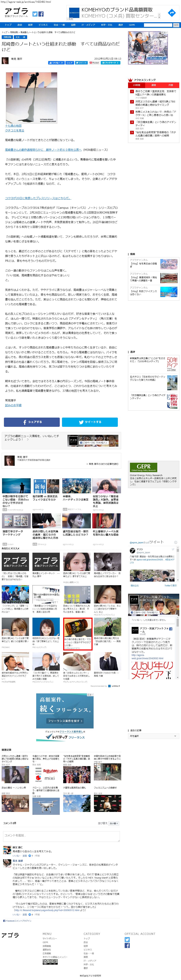The height and width of the screenshot is (980, 181).
Task: Open the Twitter icon under Official Account
Action: point(127,940)
